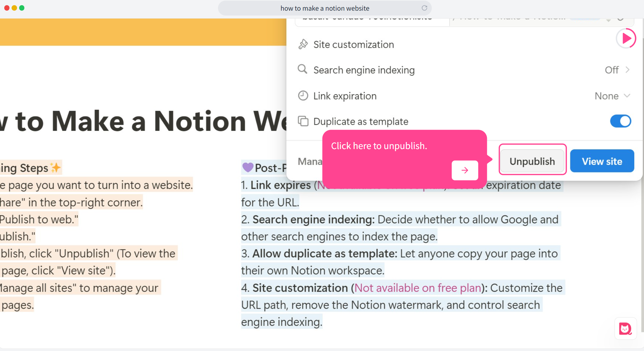Click 'Not available on free plan' pink text
The image size is (644, 351).
(x=418, y=288)
